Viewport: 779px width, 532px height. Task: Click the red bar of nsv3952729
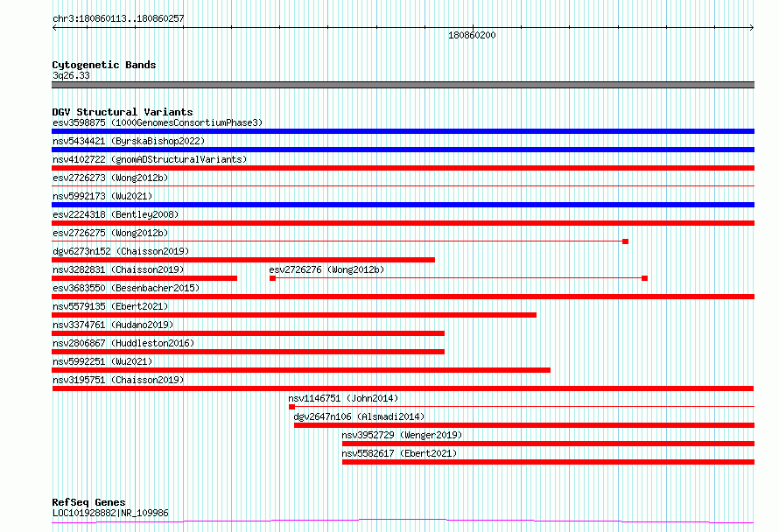(x=549, y=444)
